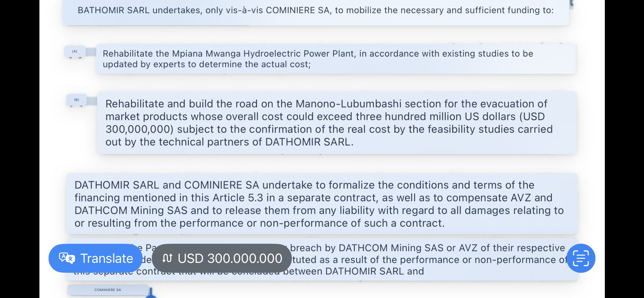Screen dimensions: 644x298
Task: Select the (A) clause label
Action: 75,51
